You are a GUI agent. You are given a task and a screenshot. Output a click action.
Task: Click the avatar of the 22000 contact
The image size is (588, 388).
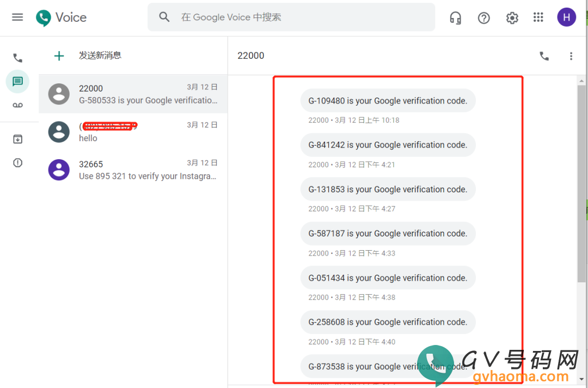[x=59, y=94]
